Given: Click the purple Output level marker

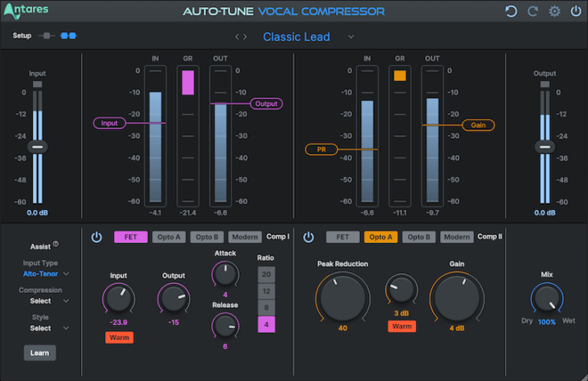Looking at the screenshot, I should (267, 103).
